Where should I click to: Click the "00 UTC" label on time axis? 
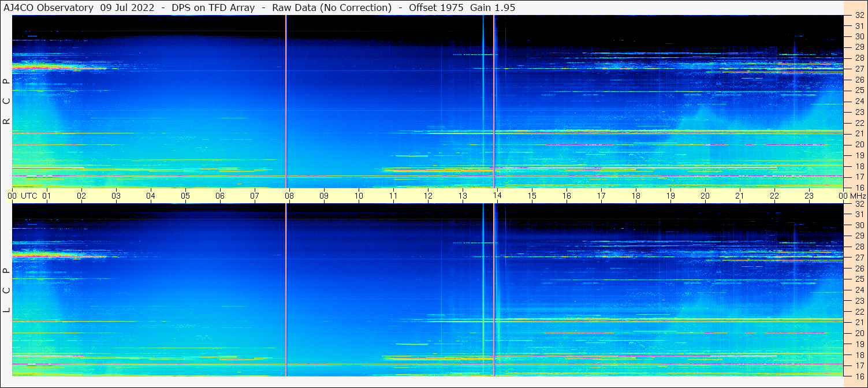click(x=23, y=196)
